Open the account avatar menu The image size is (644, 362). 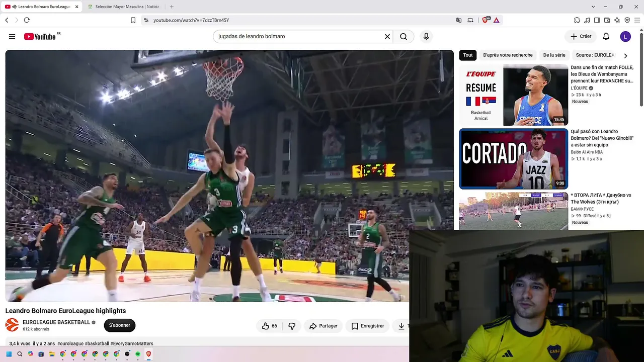click(x=625, y=37)
